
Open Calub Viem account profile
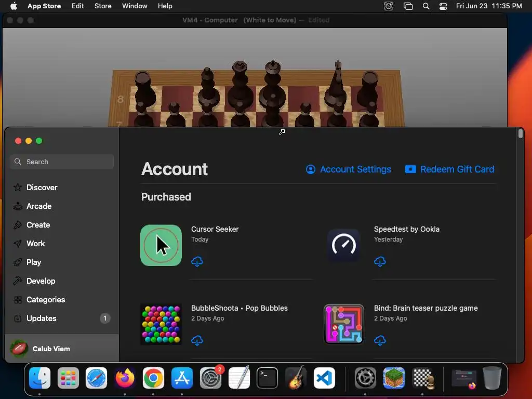point(62,349)
